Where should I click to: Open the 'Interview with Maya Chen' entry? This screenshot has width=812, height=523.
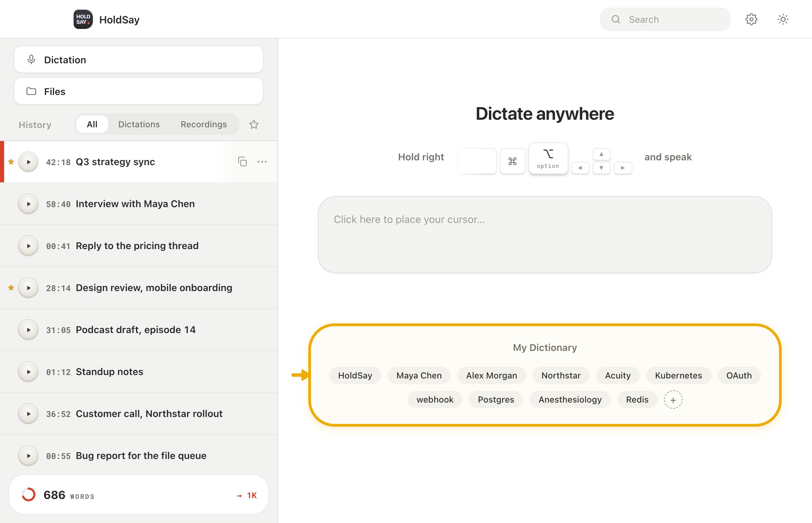pos(139,204)
